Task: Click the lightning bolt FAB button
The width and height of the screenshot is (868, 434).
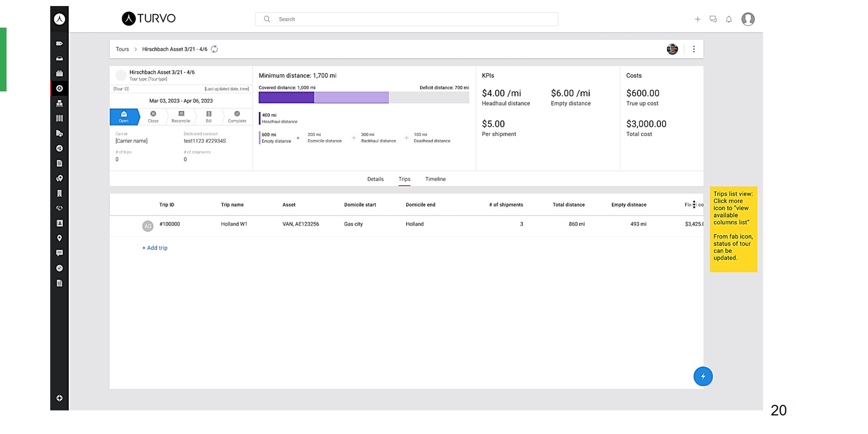Action: (703, 376)
